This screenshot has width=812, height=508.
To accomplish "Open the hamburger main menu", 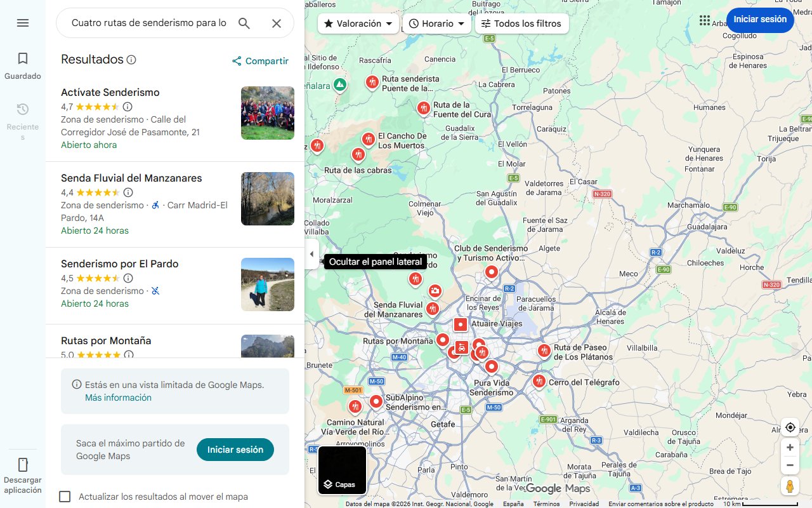I will coord(23,23).
